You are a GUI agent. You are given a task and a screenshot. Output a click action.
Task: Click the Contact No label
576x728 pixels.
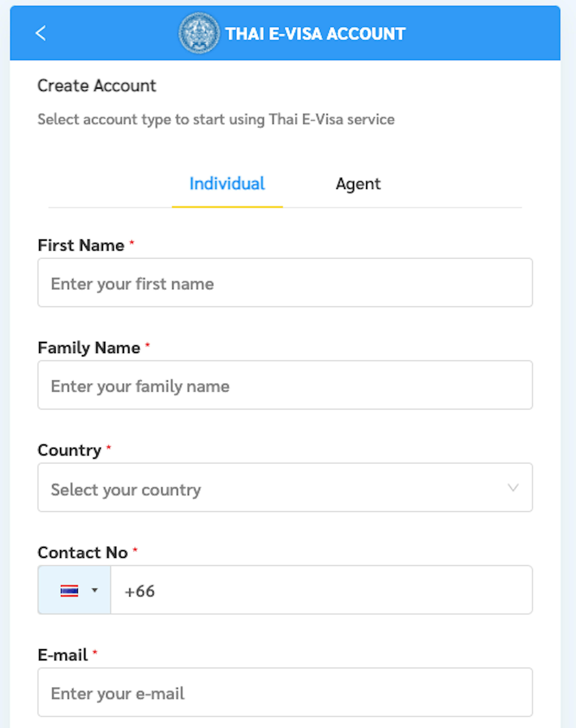(x=83, y=553)
